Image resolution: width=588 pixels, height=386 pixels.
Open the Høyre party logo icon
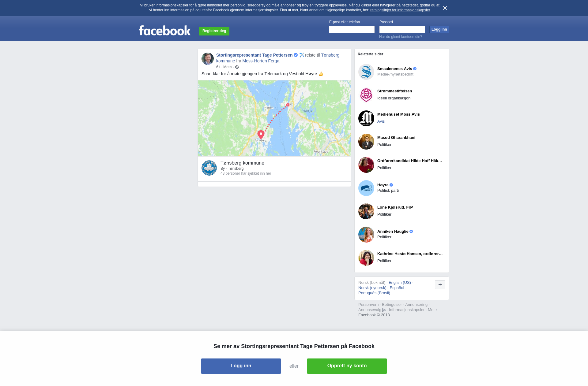pos(366,188)
